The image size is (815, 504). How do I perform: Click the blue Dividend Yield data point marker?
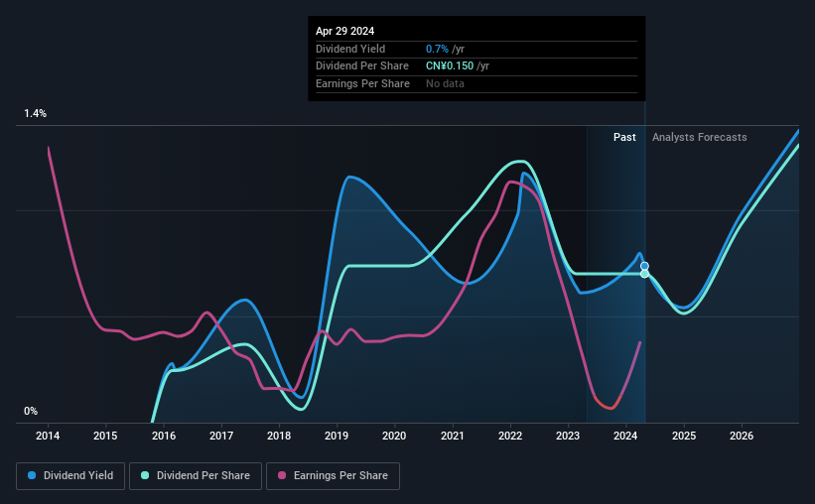[644, 266]
